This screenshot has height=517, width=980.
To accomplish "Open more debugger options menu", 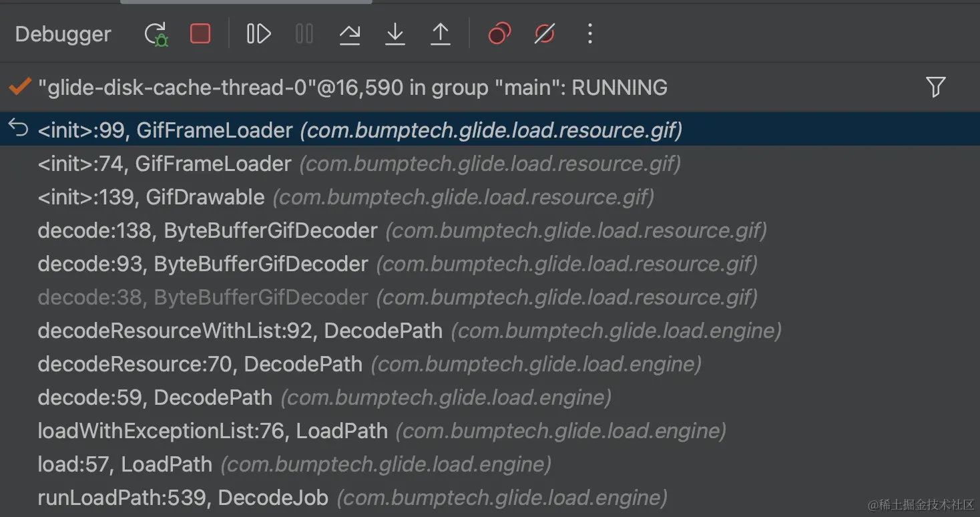I will tap(589, 33).
